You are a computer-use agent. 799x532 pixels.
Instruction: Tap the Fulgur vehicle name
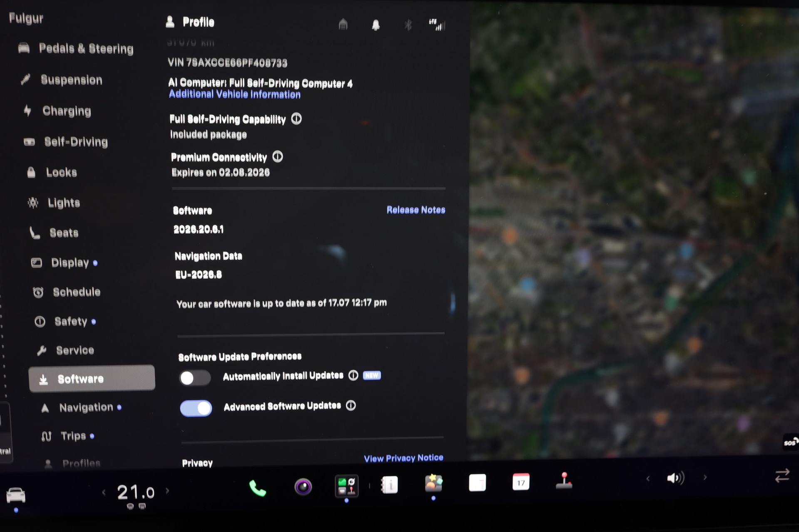26,18
